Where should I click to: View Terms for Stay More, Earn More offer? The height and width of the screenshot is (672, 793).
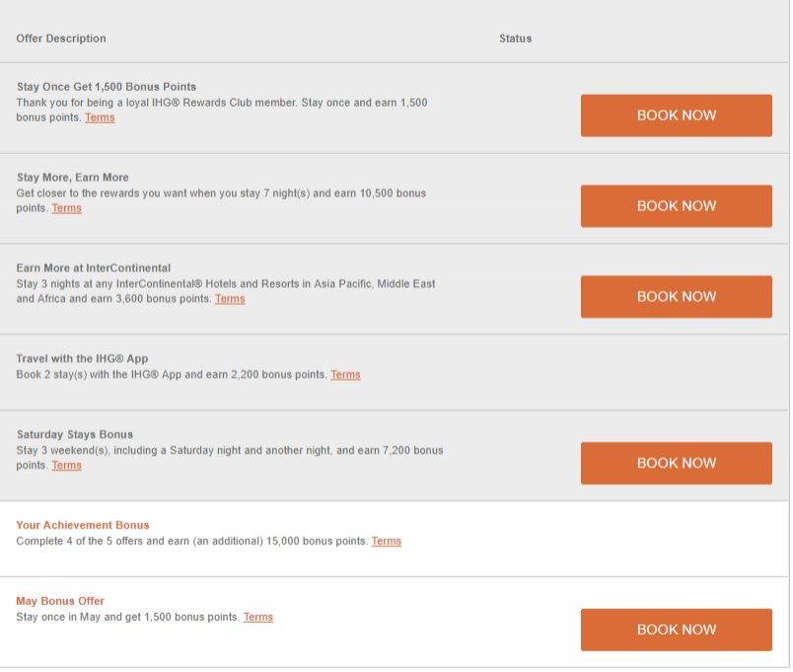tap(66, 208)
